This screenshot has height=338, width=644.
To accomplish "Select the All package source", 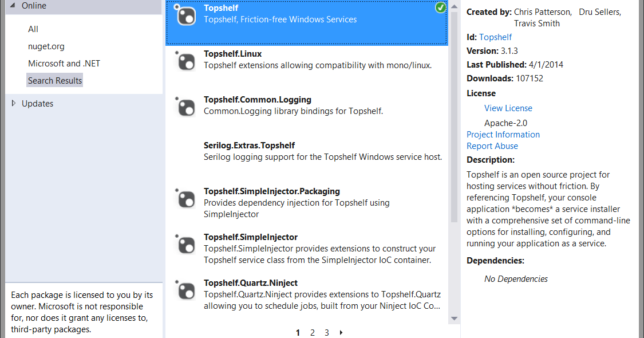I will pyautogui.click(x=33, y=29).
